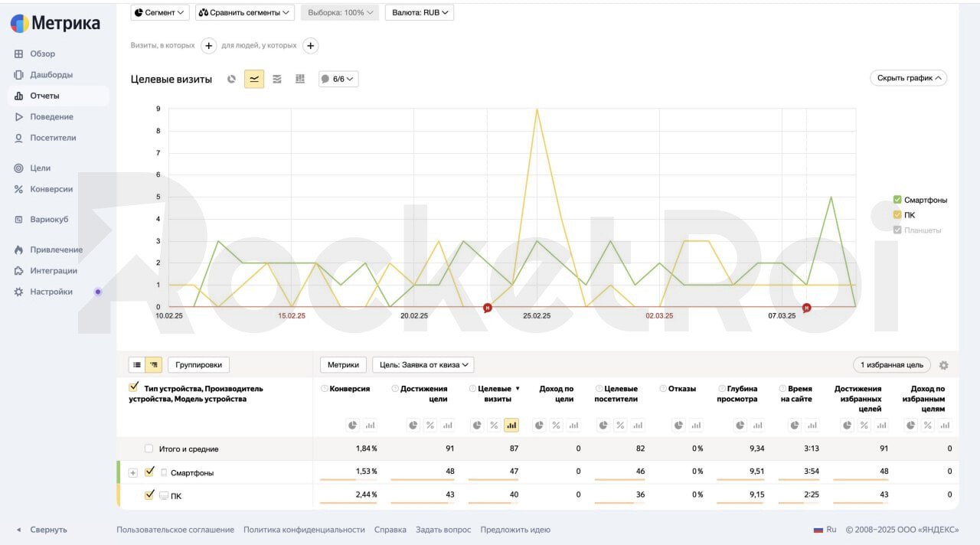The height and width of the screenshot is (545, 980).
Task: Switch table to flat list view
Action: [x=136, y=365]
